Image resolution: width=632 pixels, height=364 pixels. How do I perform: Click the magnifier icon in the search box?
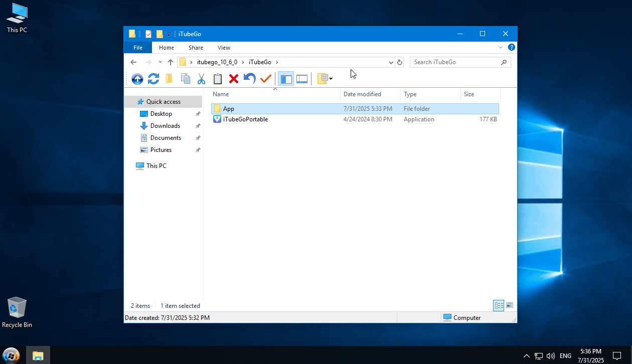(504, 62)
